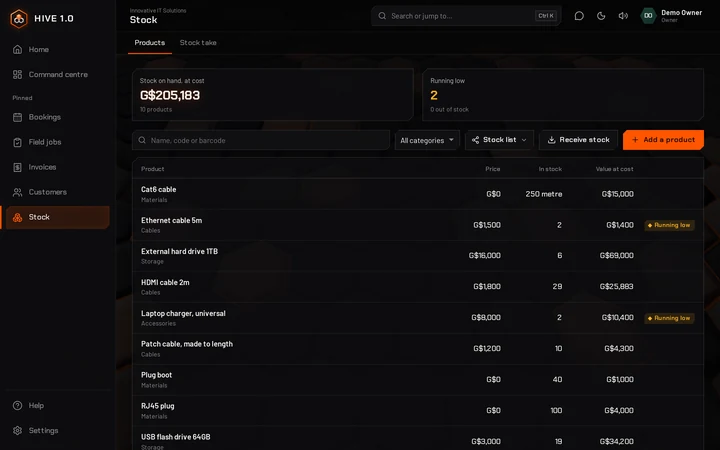Switch to the Stock take tab
The width and height of the screenshot is (720, 450).
coord(198,43)
